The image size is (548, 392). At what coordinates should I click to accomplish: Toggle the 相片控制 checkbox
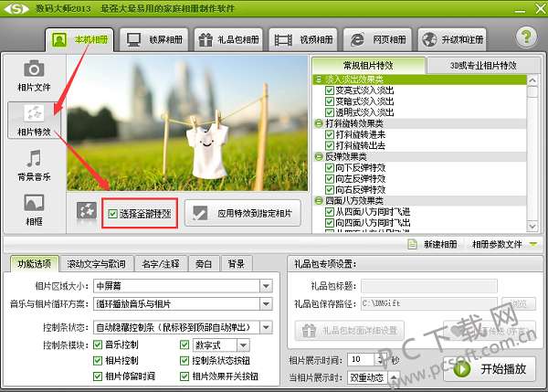point(98,361)
